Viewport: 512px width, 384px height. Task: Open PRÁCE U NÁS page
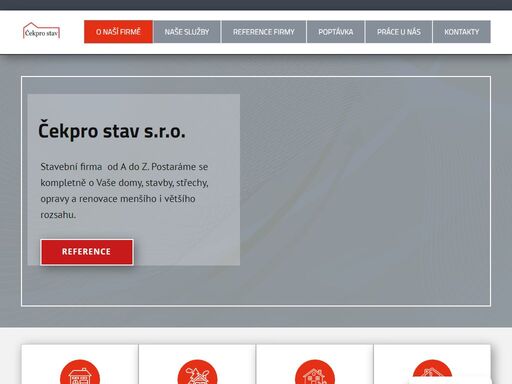point(399,32)
